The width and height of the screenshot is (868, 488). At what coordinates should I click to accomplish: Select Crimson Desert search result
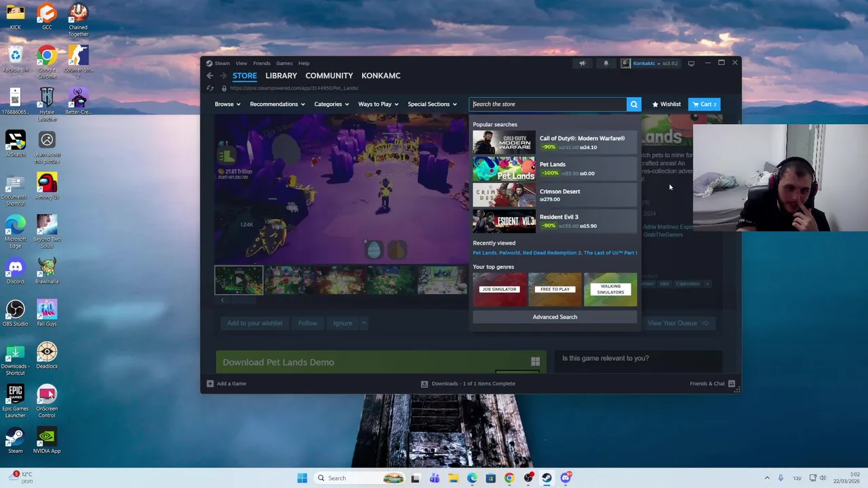(x=555, y=195)
